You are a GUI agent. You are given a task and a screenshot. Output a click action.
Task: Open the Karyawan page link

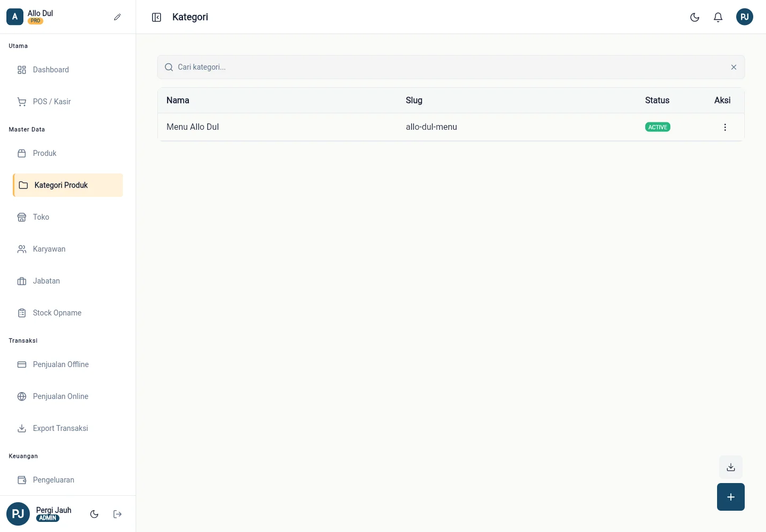[x=68, y=249]
